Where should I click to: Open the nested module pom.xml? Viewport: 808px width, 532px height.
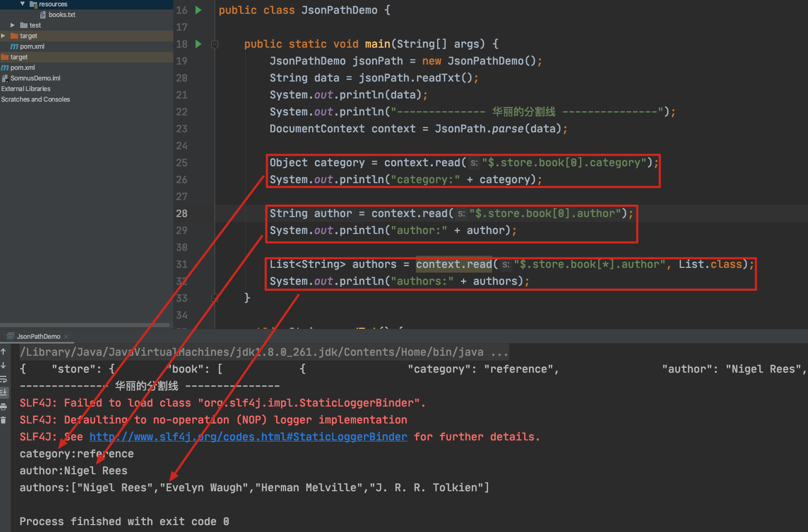click(32, 47)
